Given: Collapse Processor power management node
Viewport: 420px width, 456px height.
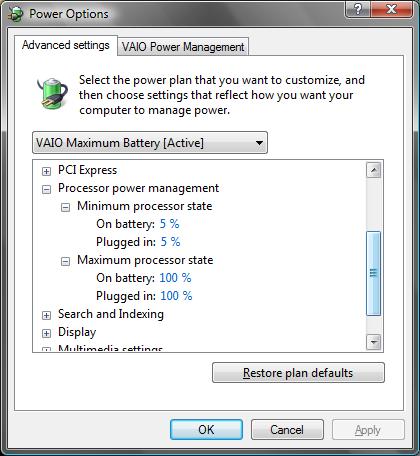Looking at the screenshot, I should tap(46, 189).
